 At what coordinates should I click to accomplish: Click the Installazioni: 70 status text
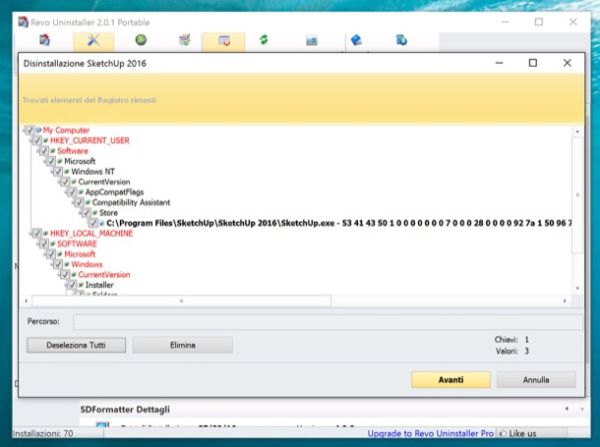pos(43,434)
